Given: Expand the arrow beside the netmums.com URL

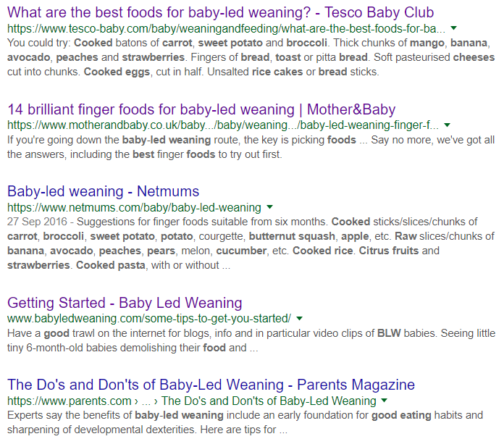Looking at the screenshot, I should pos(269,208).
